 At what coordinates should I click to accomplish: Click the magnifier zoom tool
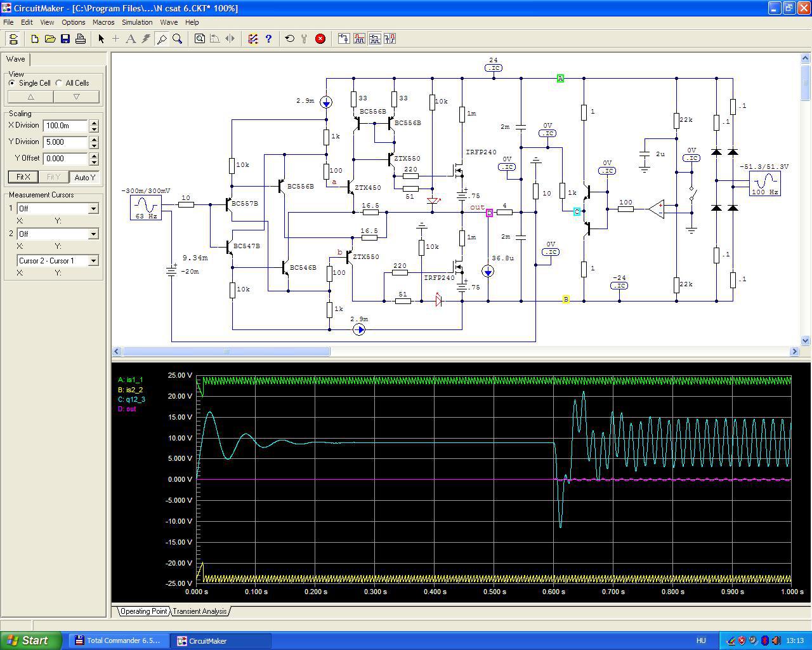pos(178,39)
